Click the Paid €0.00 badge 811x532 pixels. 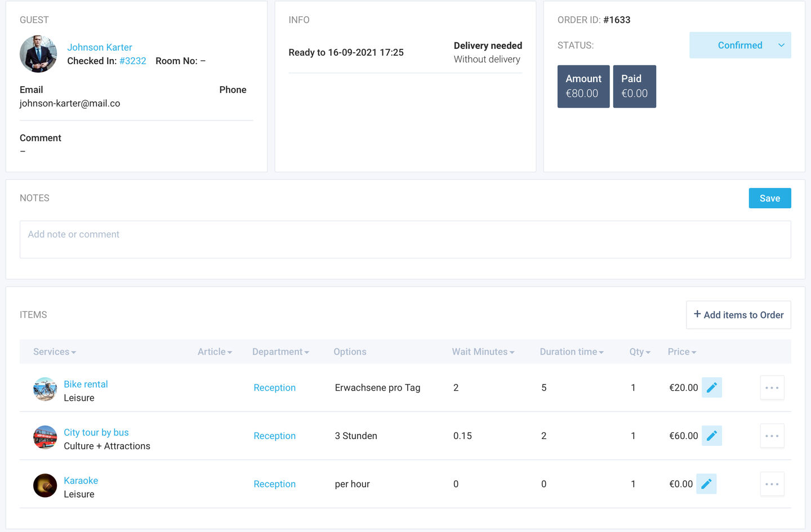pyautogui.click(x=634, y=86)
